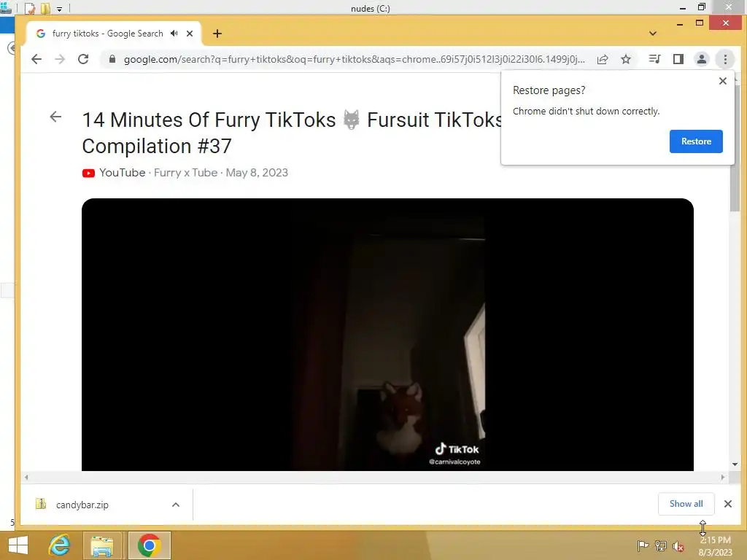747x560 pixels.
Task: Bookmark this tab with the star icon
Action: coord(626,59)
